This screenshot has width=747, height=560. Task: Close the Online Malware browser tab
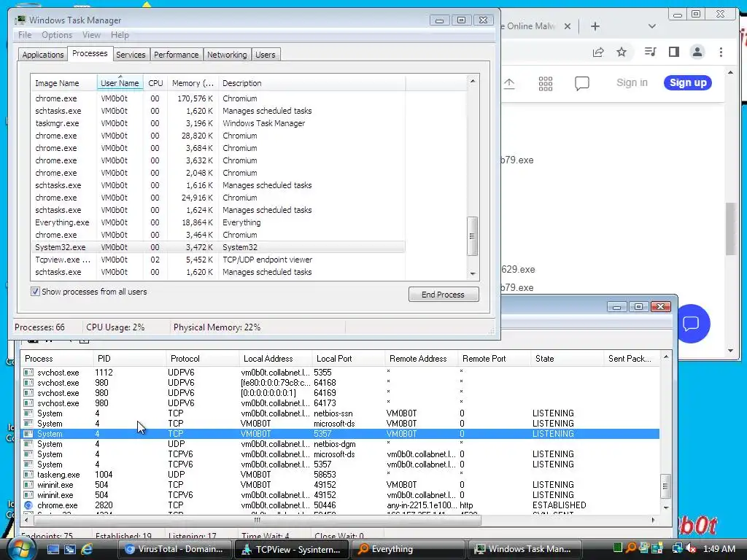(568, 26)
